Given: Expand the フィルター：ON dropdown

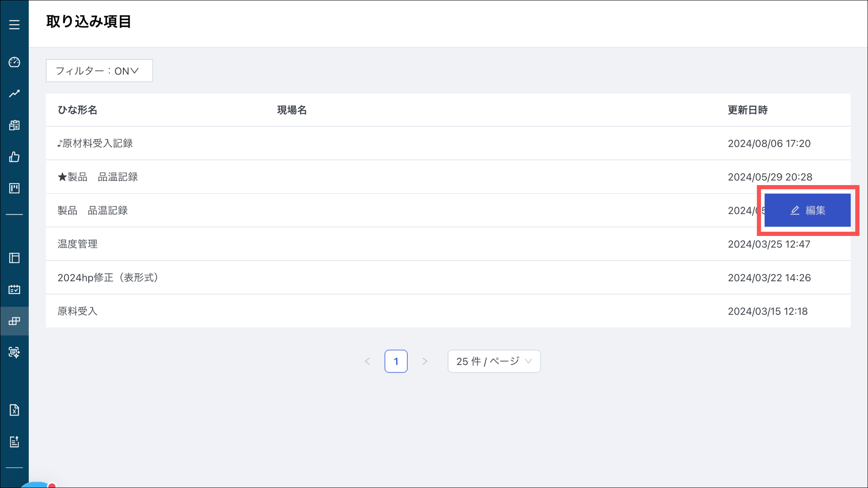Looking at the screenshot, I should (99, 71).
